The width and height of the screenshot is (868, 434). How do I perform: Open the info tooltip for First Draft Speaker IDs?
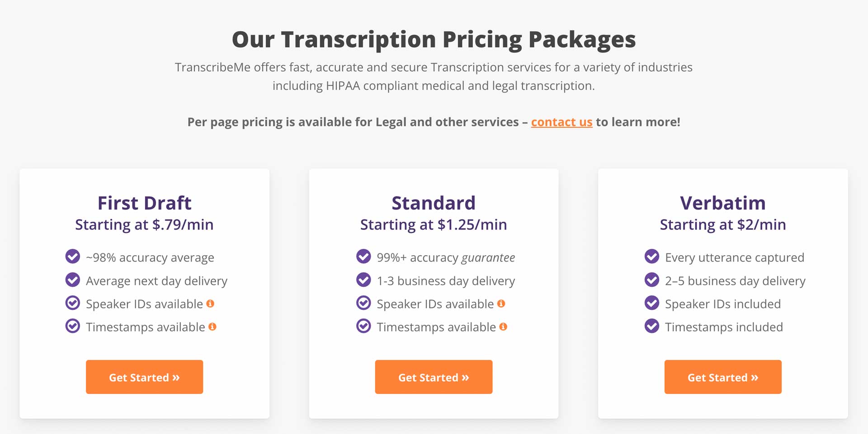click(x=210, y=303)
